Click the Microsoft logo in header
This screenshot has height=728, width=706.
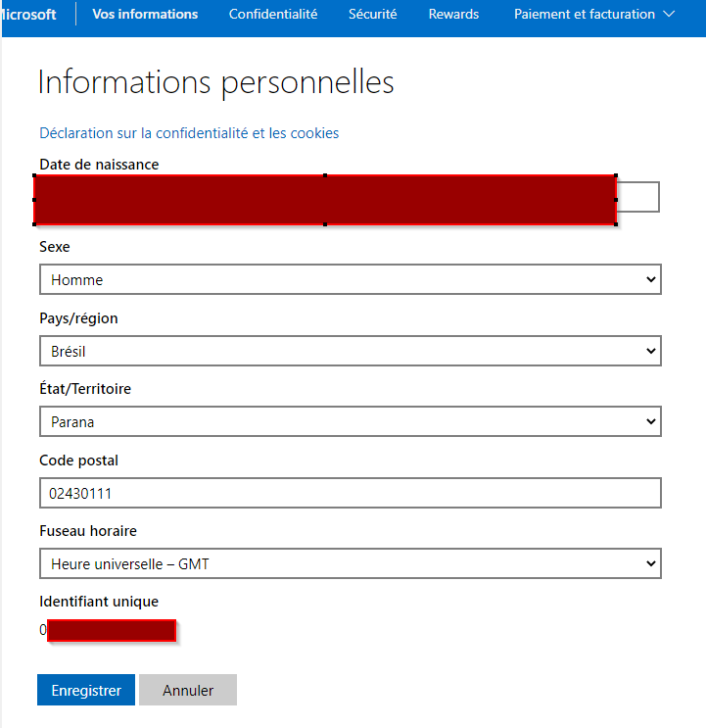27,15
